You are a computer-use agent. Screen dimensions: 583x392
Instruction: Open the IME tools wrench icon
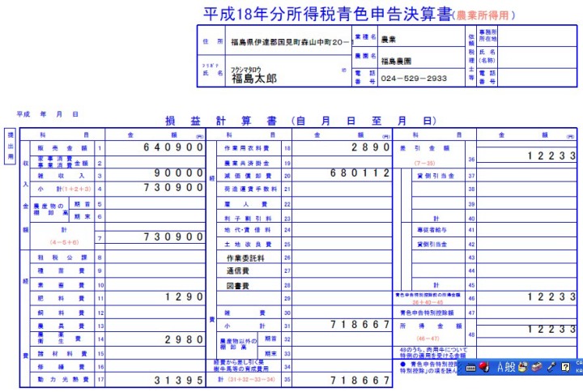click(551, 368)
